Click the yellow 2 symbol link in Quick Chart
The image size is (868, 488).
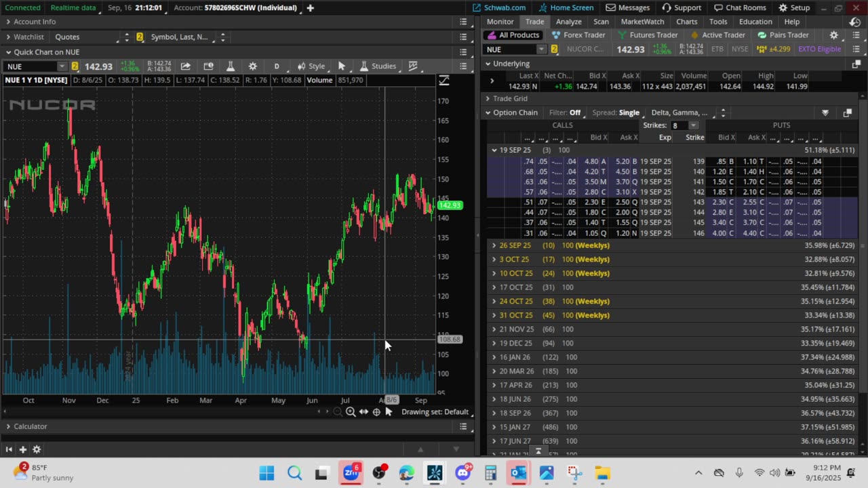pos(75,66)
